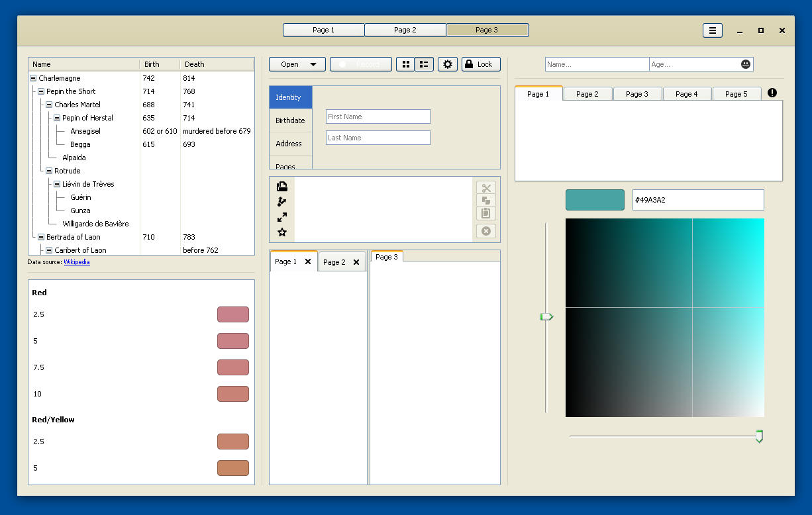Screen dimensions: 812x515
Task: Open the Open dropdown button
Action: coord(297,64)
